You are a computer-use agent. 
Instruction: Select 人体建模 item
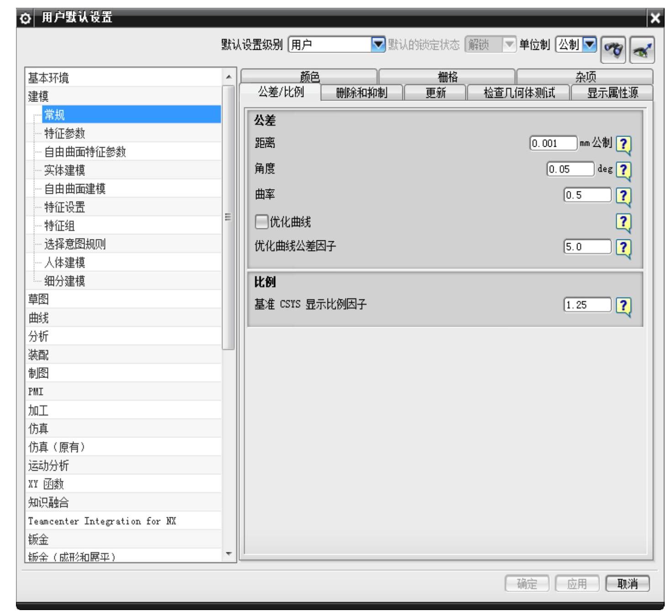pyautogui.click(x=132, y=262)
